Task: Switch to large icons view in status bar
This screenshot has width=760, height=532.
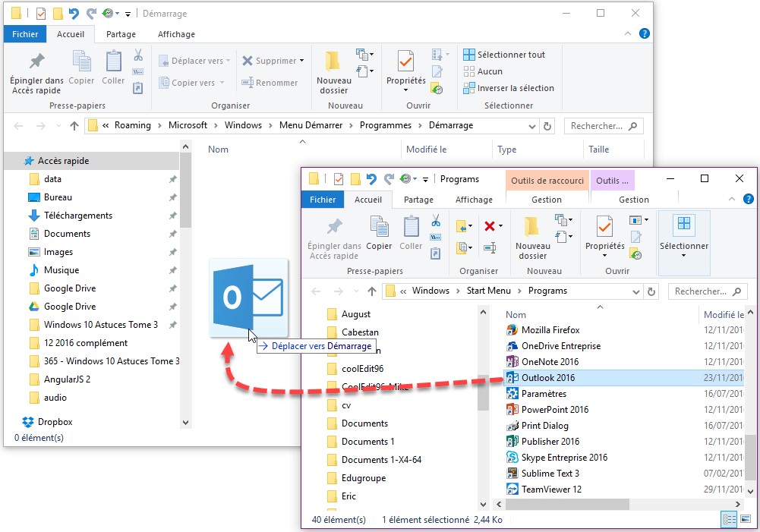Action: click(x=743, y=519)
